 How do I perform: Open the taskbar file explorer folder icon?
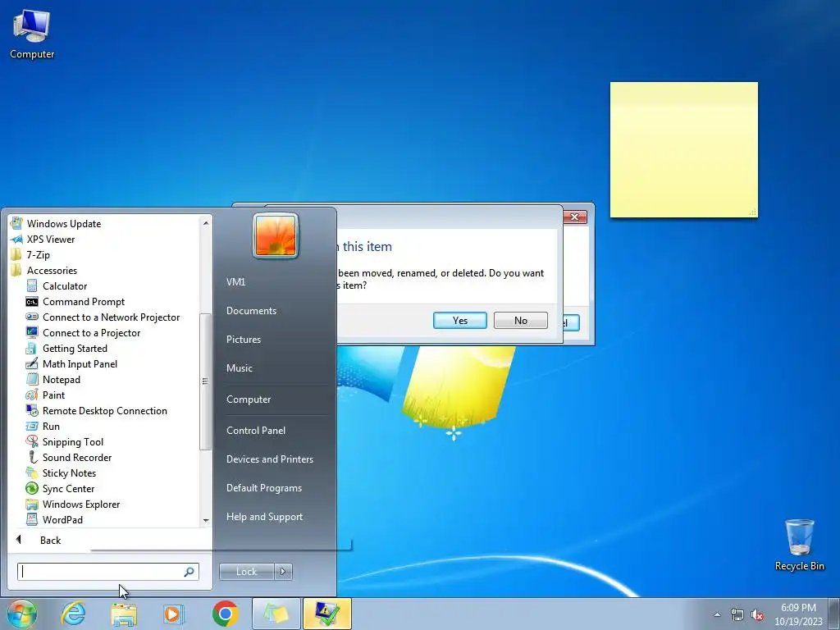[124, 614]
